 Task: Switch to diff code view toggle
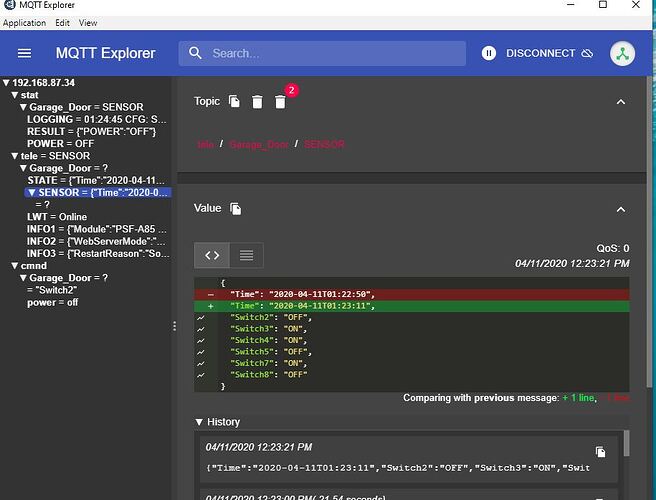click(212, 255)
